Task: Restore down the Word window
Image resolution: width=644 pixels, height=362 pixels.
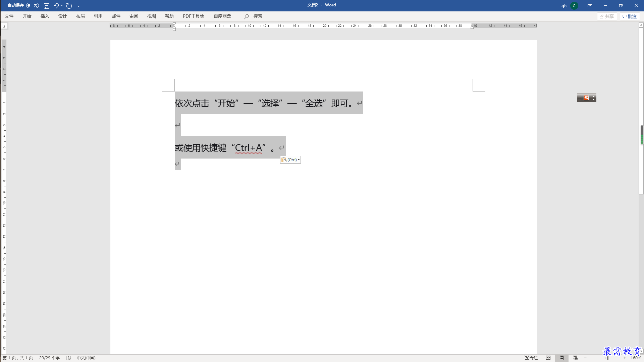Action: click(621, 5)
